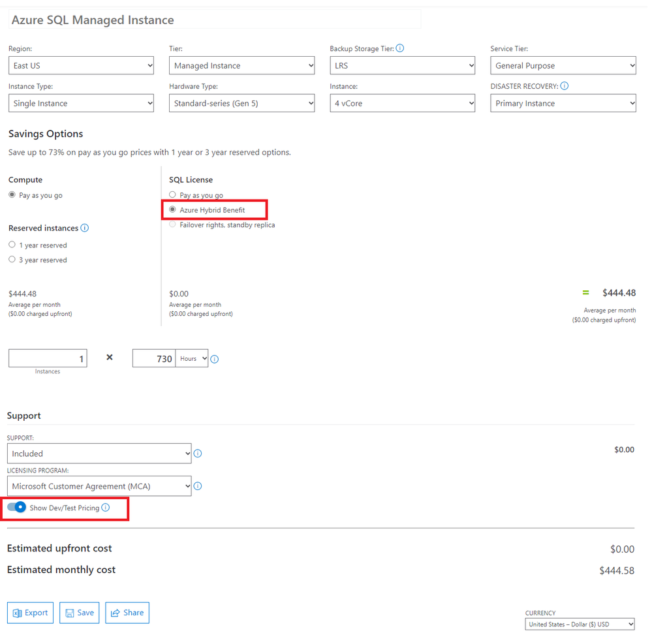The image size is (652, 644).
Task: Open Instance dropdown (4 vCore)
Action: (403, 103)
